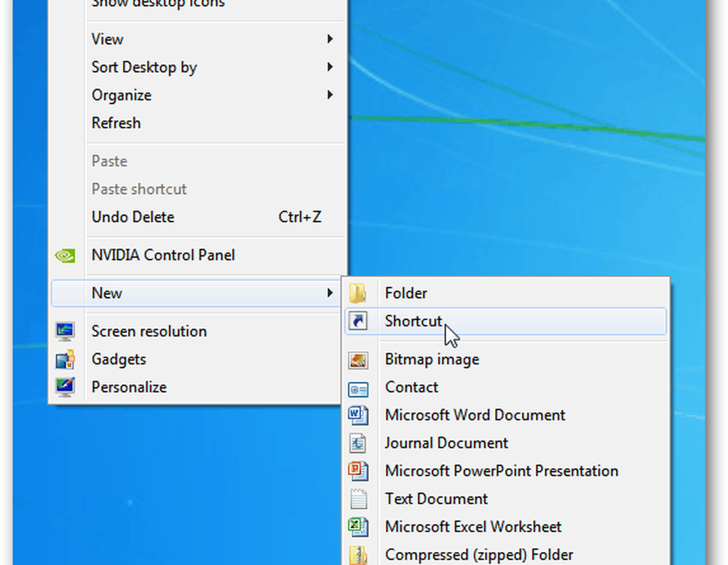This screenshot has height=565, width=728.
Task: Click the Microsoft Word Document icon
Action: click(x=358, y=415)
